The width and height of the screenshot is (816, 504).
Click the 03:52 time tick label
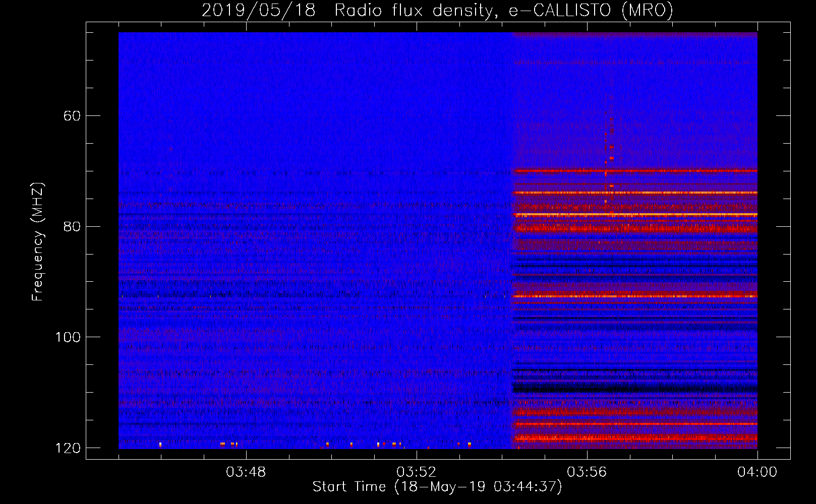tap(417, 472)
